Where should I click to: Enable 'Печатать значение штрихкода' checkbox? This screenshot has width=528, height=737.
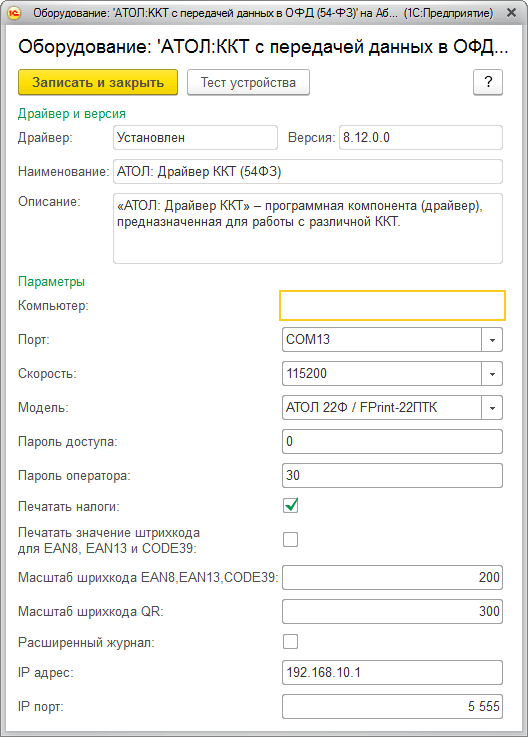[291, 540]
